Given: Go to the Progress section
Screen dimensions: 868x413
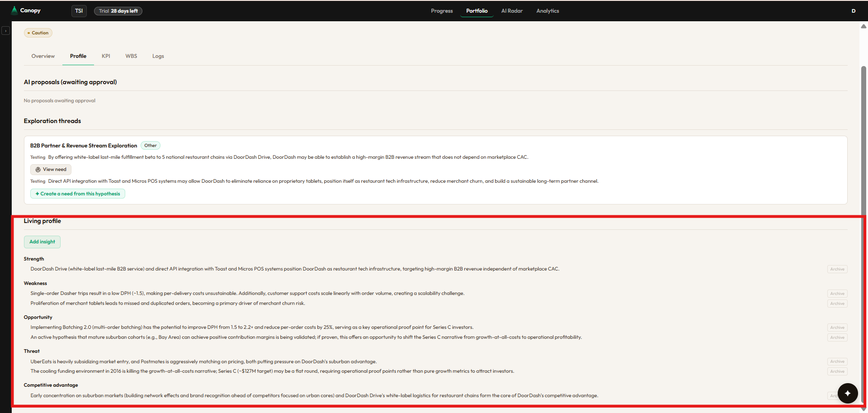Looking at the screenshot, I should (x=442, y=11).
